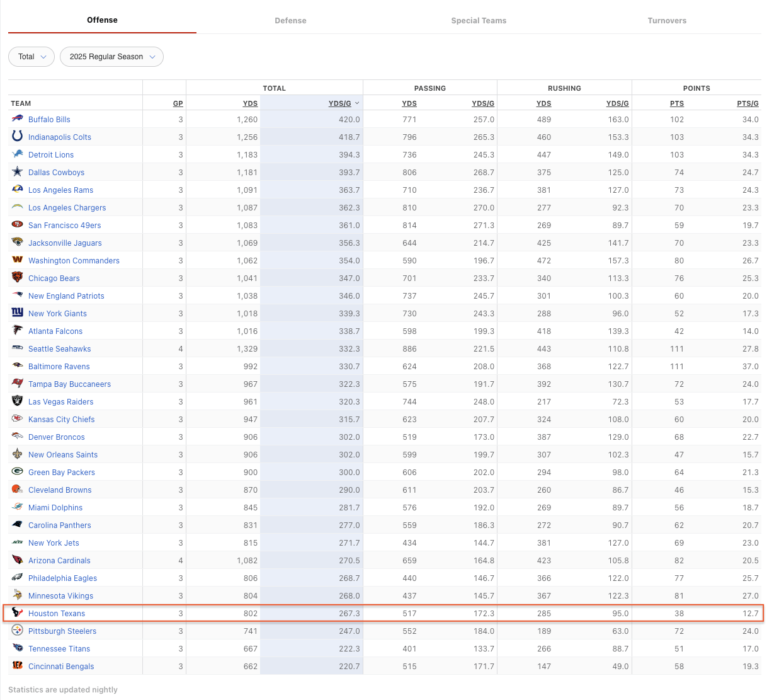Sort by total YDS column header
767x700 pixels.
point(250,103)
